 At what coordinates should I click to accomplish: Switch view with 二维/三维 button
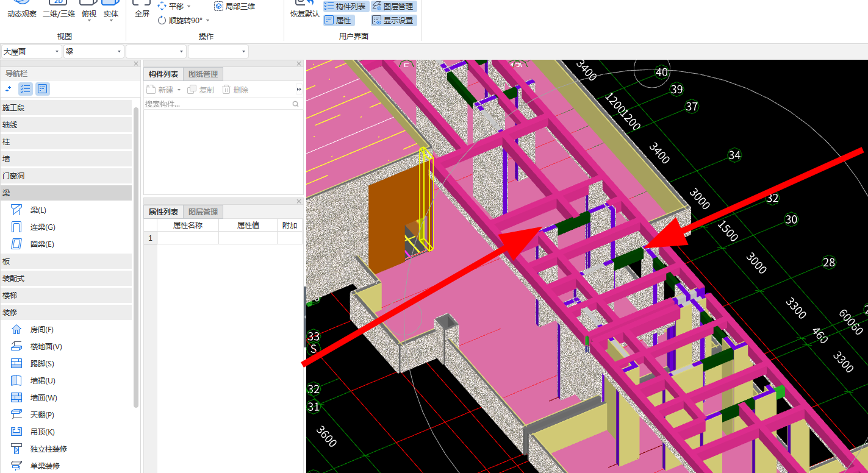[x=59, y=10]
